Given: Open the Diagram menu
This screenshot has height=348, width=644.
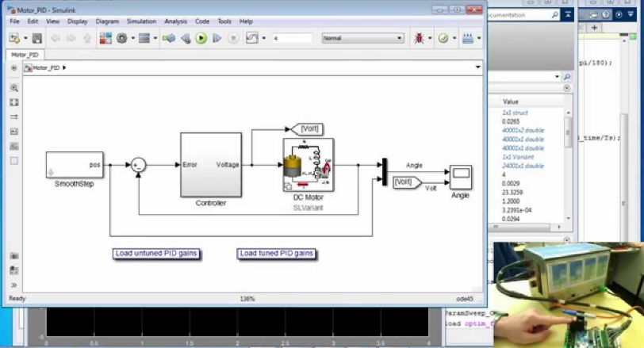Looking at the screenshot, I should coord(107,21).
